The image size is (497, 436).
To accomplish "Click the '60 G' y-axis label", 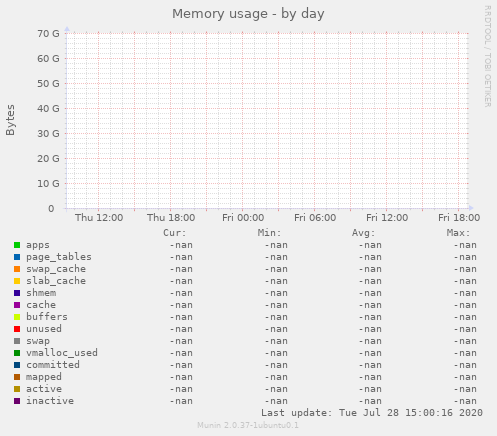I will (x=48, y=58).
